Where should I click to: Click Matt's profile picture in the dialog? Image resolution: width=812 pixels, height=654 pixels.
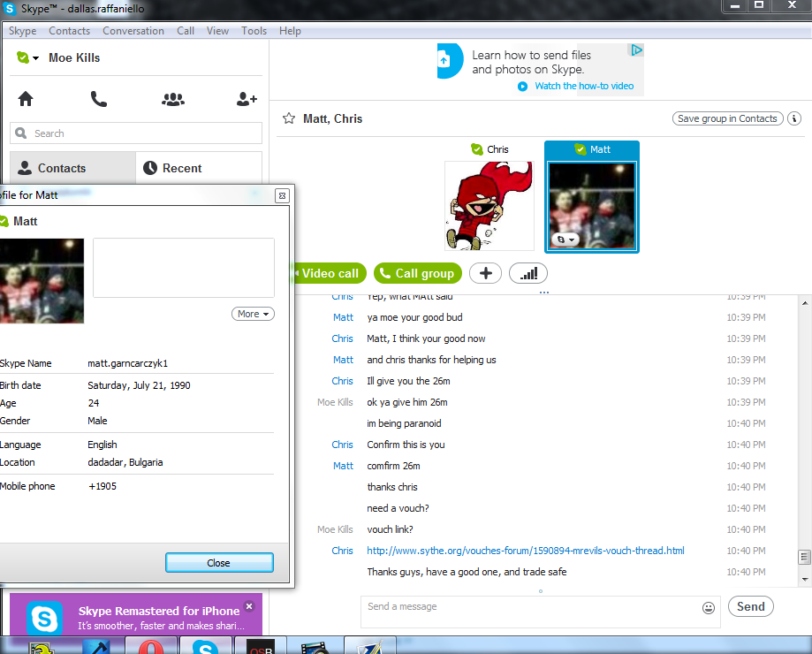tap(42, 281)
